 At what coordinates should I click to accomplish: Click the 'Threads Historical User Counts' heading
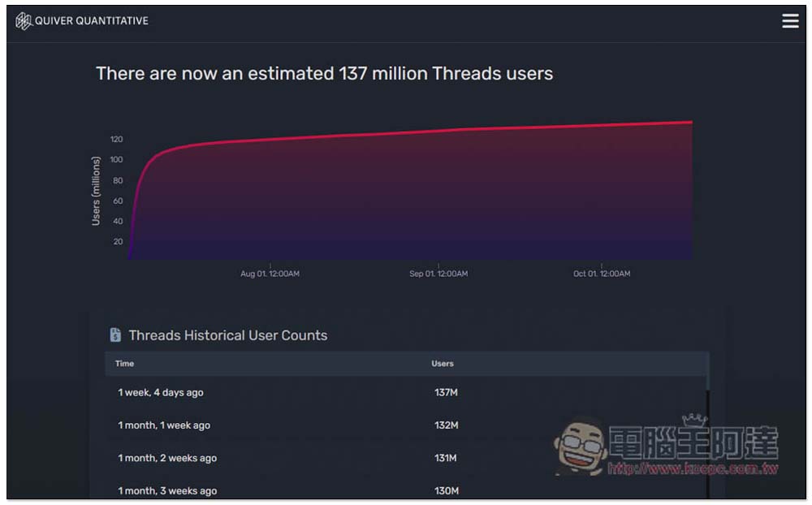pos(228,335)
